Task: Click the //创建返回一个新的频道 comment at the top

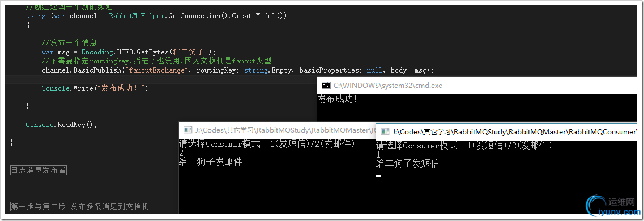Action: [x=69, y=7]
